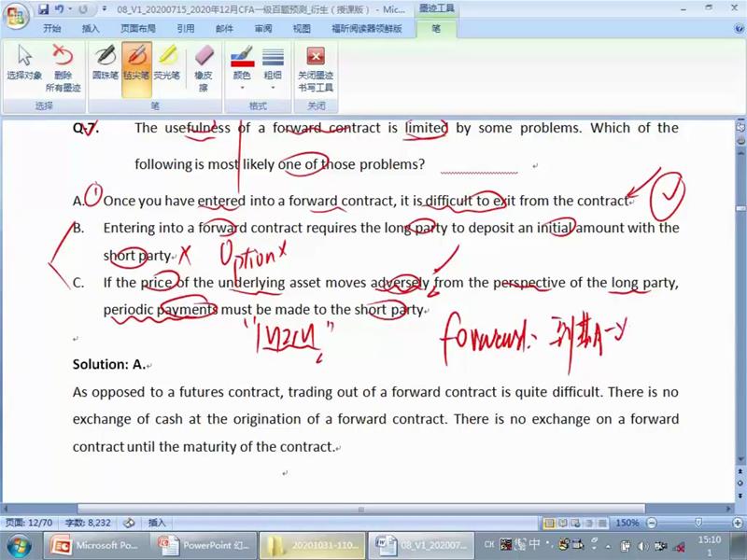Switch to full-screen reading view in status bar

[x=563, y=523]
